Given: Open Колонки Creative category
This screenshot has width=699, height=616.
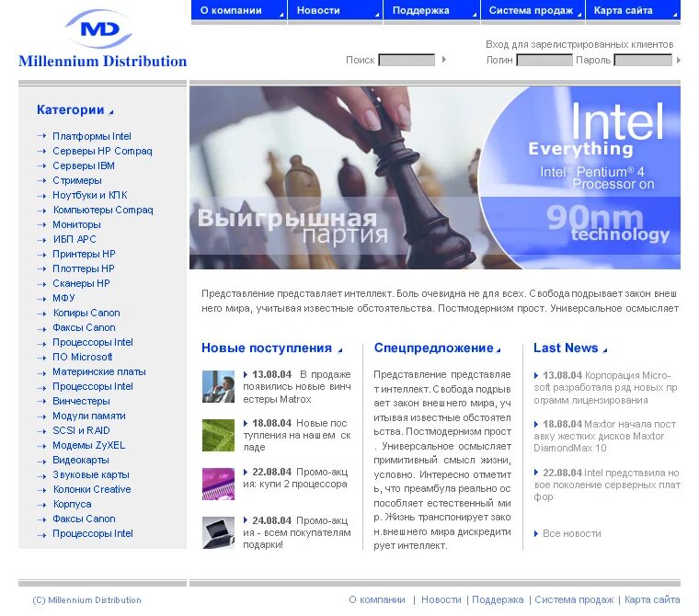Looking at the screenshot, I should pos(92,489).
